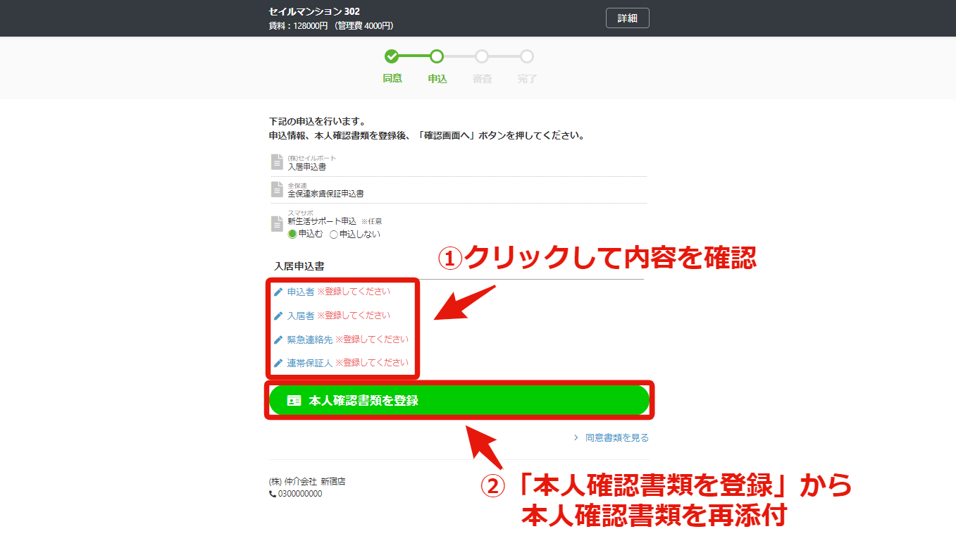Viewport: 956px width, 560px height.
Task: Click the phone number 0300000000
Action: point(300,494)
